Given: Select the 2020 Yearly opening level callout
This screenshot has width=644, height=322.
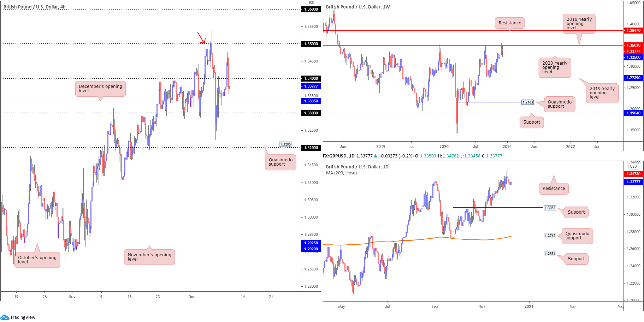Looking at the screenshot, I should click(555, 67).
